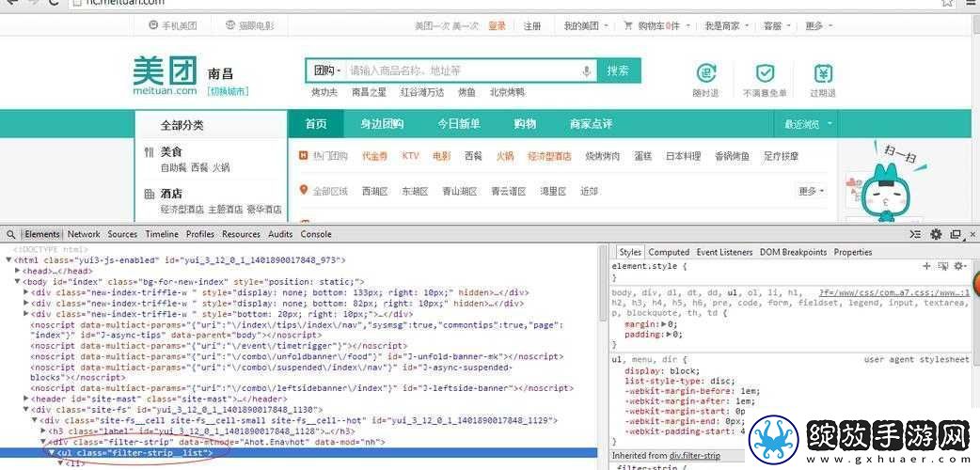
Task: Click the 手机美团 phone icon link
Action: click(x=172, y=25)
